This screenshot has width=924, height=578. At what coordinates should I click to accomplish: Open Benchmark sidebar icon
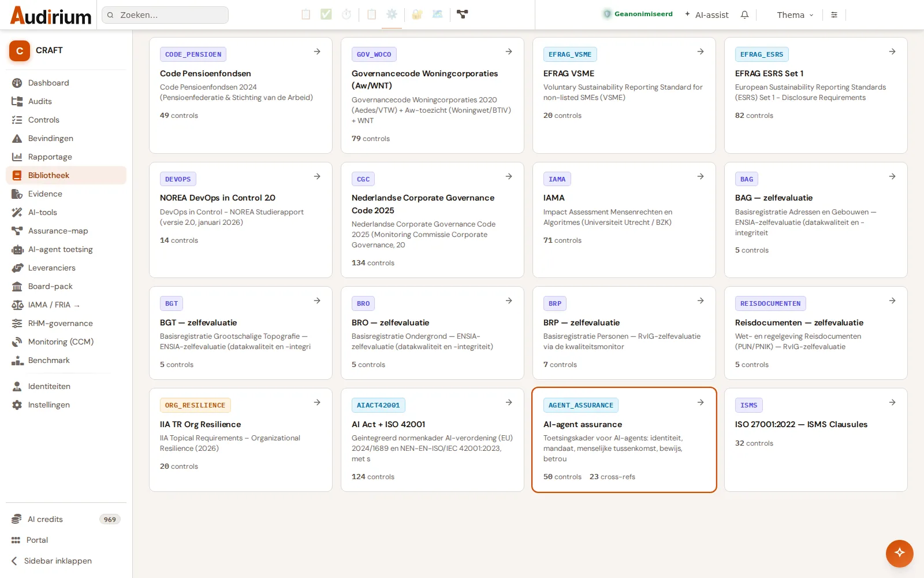17,360
